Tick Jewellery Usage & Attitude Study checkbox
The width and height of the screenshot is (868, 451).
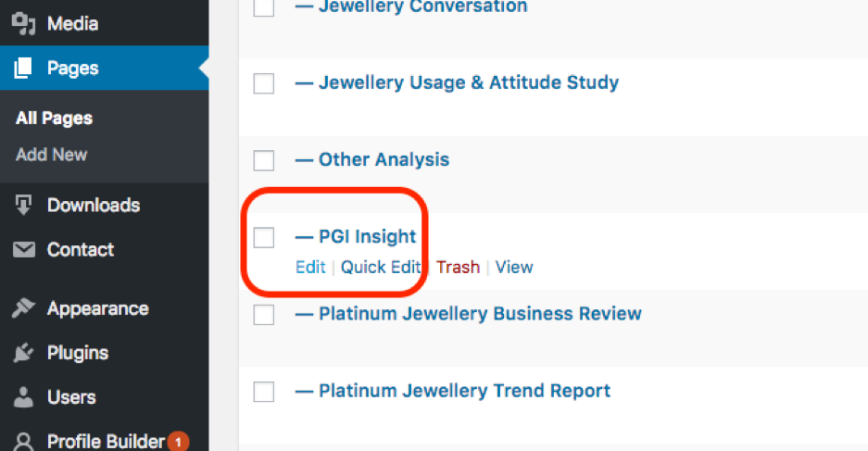(264, 83)
